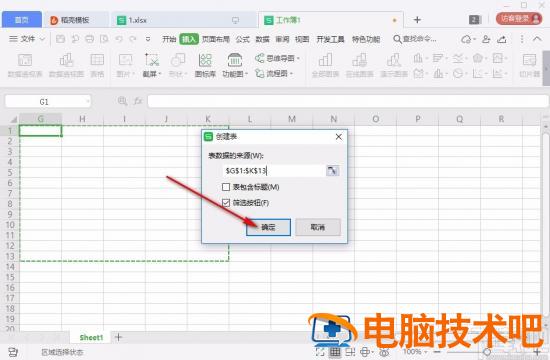Image resolution: width=550 pixels, height=360 pixels.
Task: Expand the quick access toolbar dropdown
Action: click(148, 39)
